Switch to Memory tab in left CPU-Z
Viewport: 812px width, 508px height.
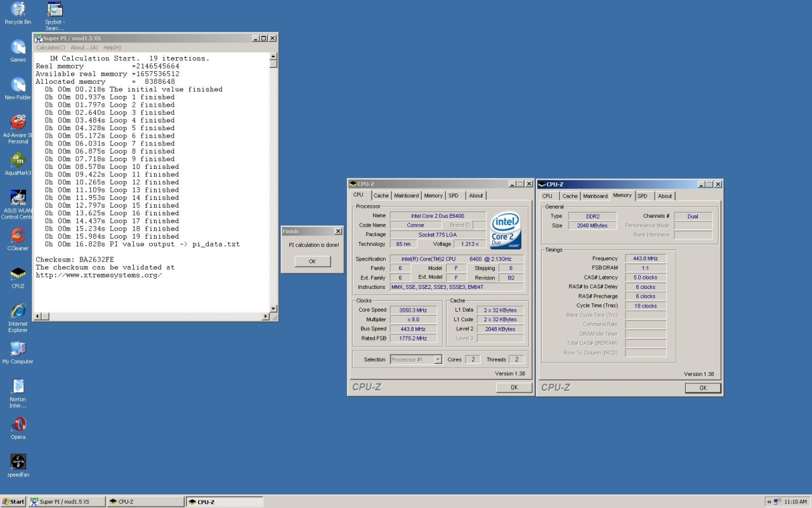tap(434, 196)
